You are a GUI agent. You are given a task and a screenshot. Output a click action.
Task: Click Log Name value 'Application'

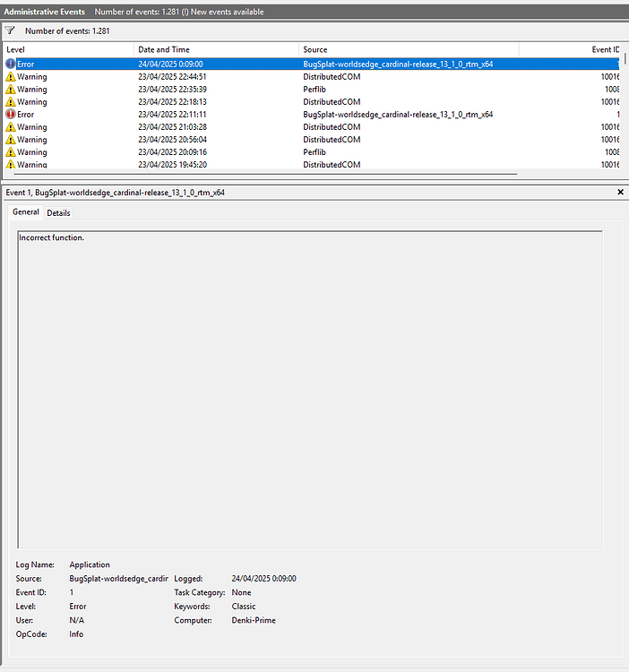[x=90, y=564]
